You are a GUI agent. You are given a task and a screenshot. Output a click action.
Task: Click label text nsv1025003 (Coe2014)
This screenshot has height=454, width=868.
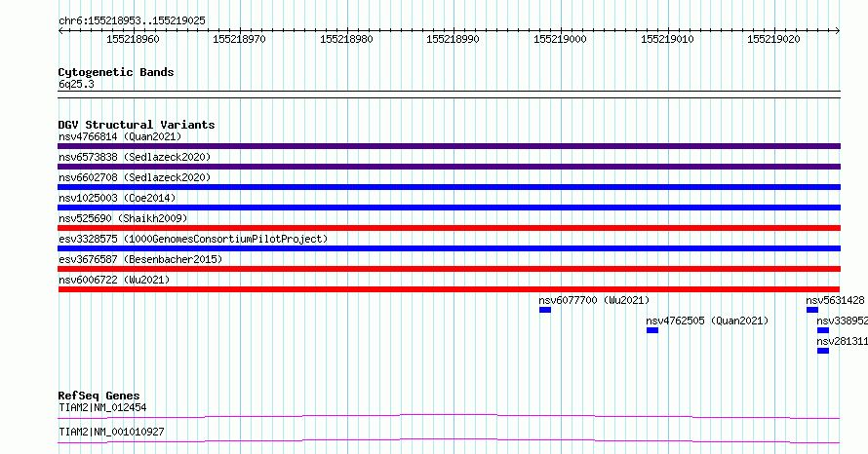click(117, 198)
